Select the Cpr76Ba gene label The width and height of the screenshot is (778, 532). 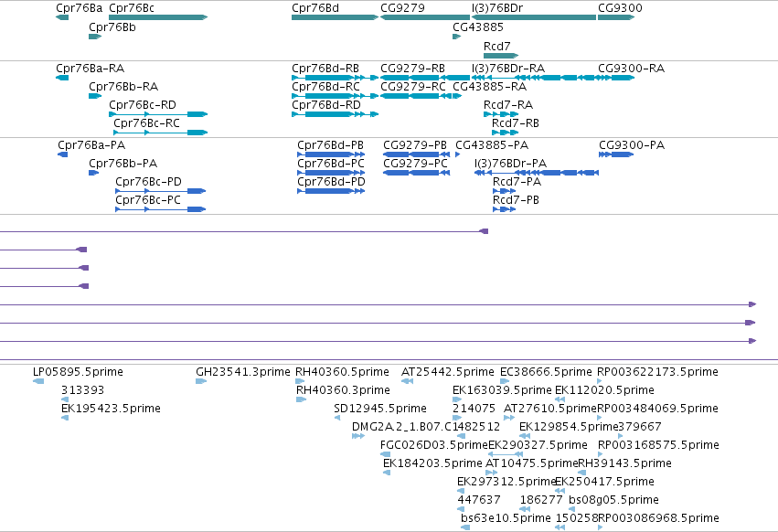[79, 8]
